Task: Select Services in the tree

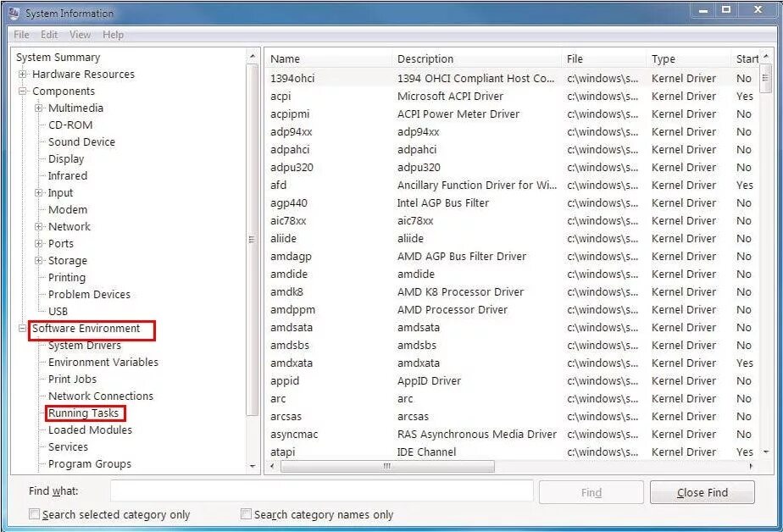Action: pyautogui.click(x=68, y=447)
